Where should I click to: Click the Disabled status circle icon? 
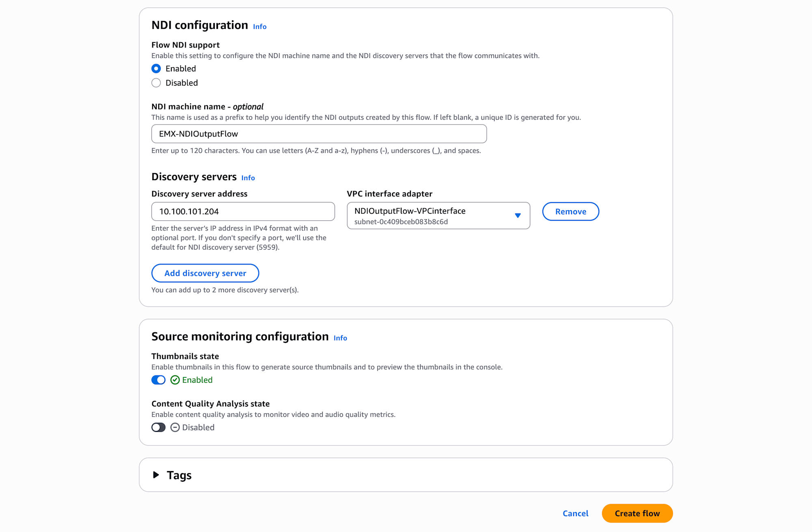[175, 427]
